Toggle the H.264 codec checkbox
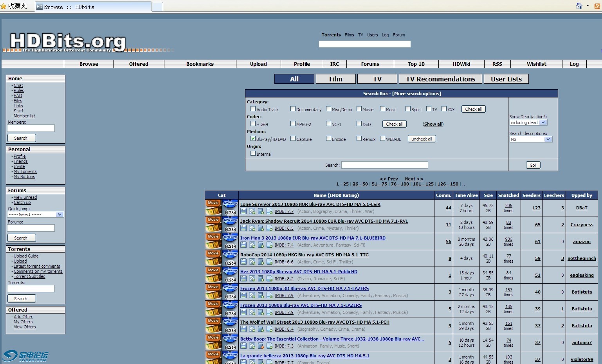602x364 pixels. [253, 124]
